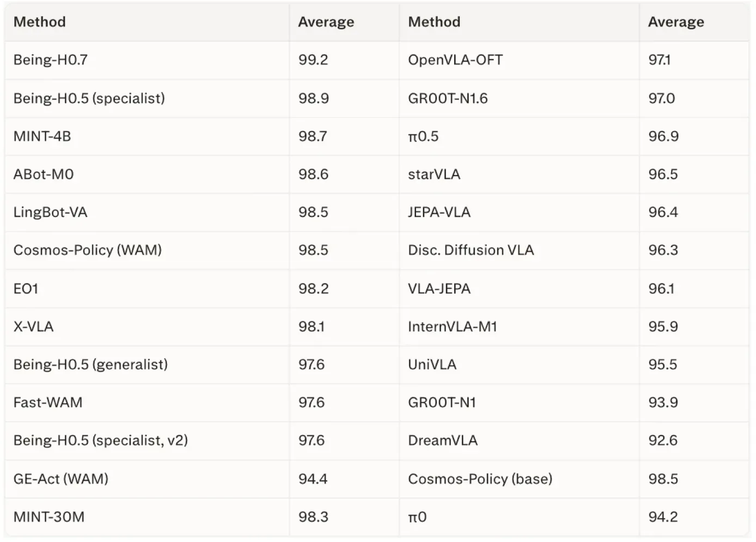756x542 pixels.
Task: Click the MINT-4B row cell
Action: click(x=147, y=136)
